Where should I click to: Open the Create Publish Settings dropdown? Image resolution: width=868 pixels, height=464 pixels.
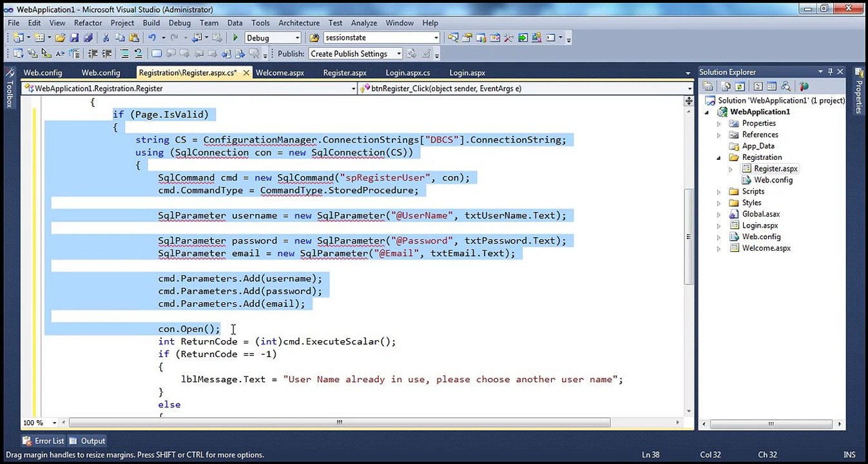tap(399, 54)
